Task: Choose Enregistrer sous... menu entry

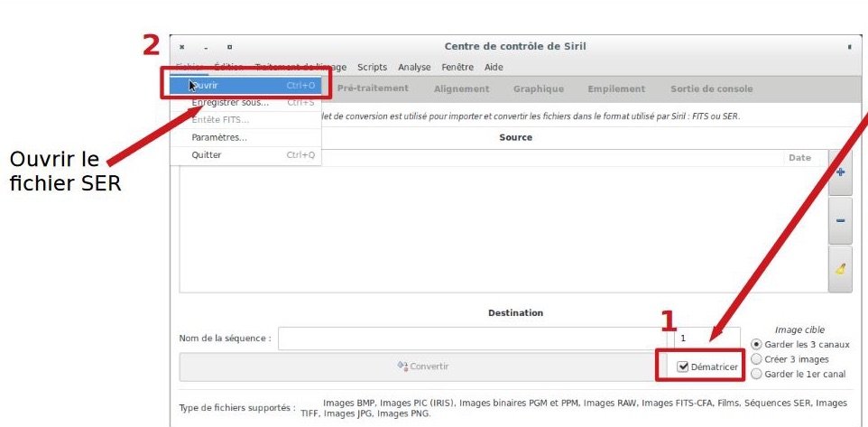Action: (x=245, y=102)
